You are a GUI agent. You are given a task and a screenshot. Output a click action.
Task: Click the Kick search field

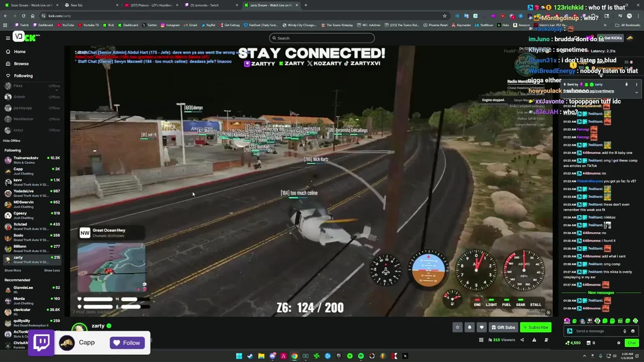[x=322, y=38]
